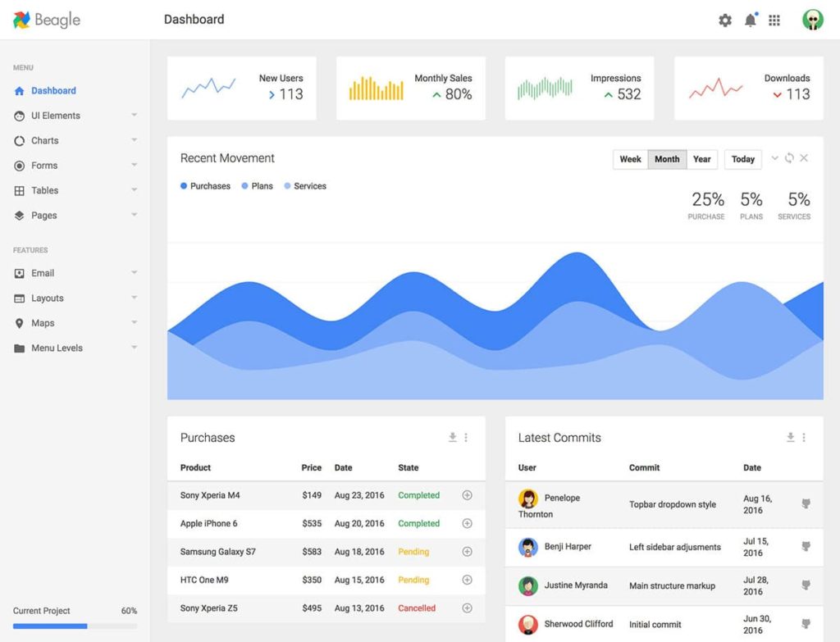
Task: Open Forms menu label in sidebar
Action: (44, 166)
